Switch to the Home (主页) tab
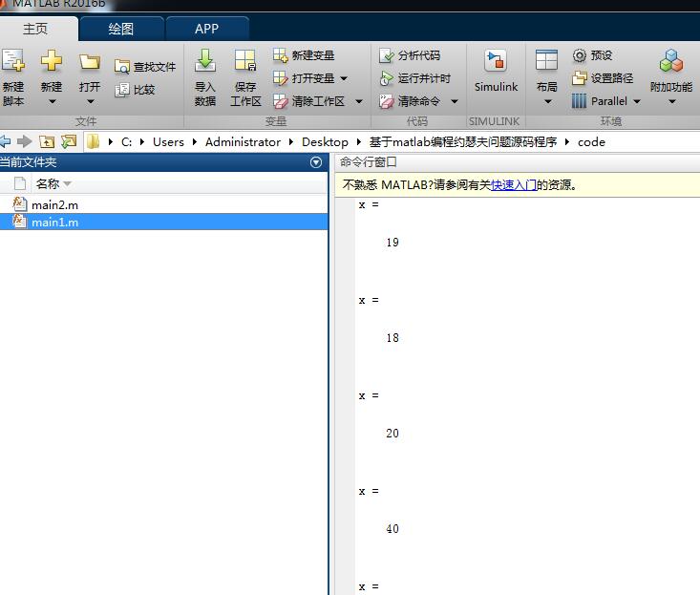 pyautogui.click(x=35, y=29)
